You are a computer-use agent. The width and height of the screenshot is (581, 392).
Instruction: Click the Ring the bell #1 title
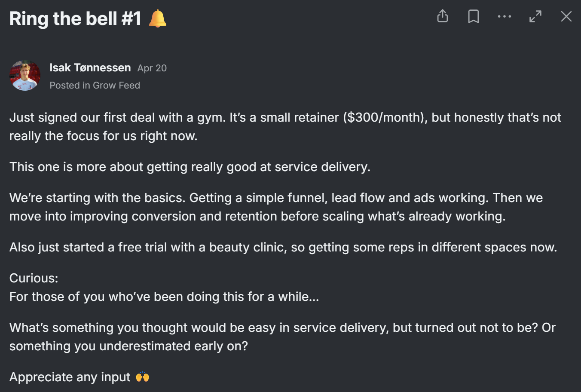click(x=75, y=19)
